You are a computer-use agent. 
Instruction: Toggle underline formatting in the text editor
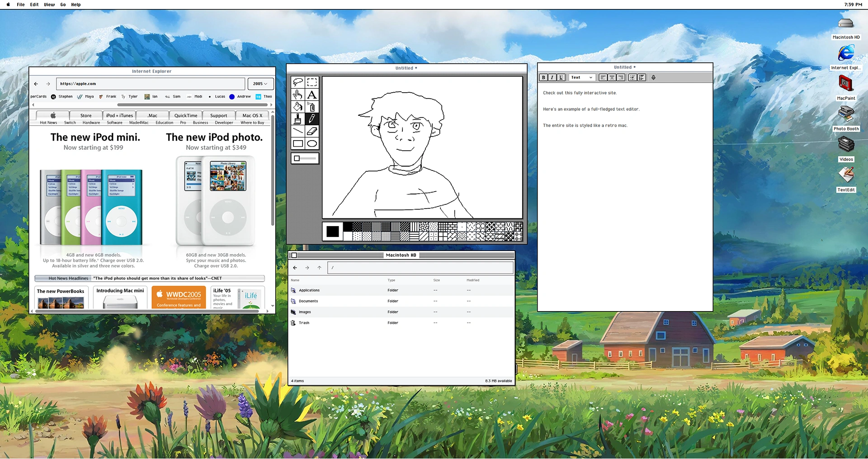coord(561,77)
